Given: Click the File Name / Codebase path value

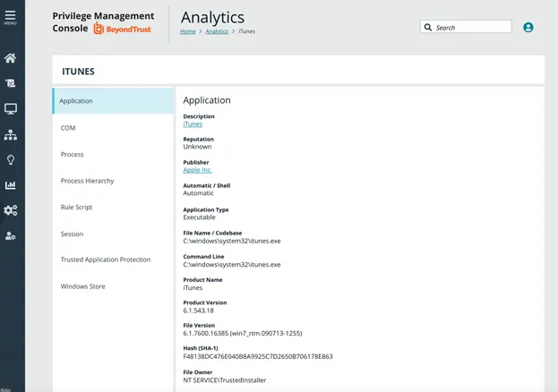Looking at the screenshot, I should pyautogui.click(x=232, y=241).
